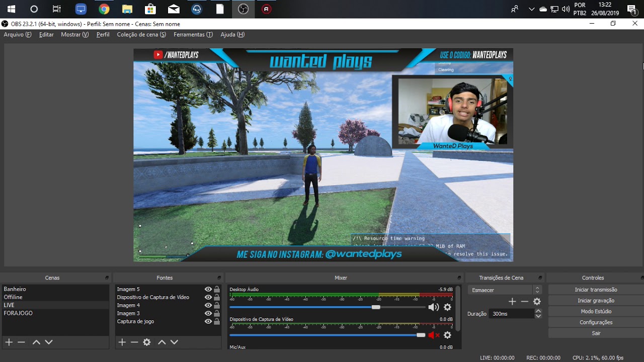Open File Explorer from taskbar
This screenshot has height=362, width=644.
point(127,9)
